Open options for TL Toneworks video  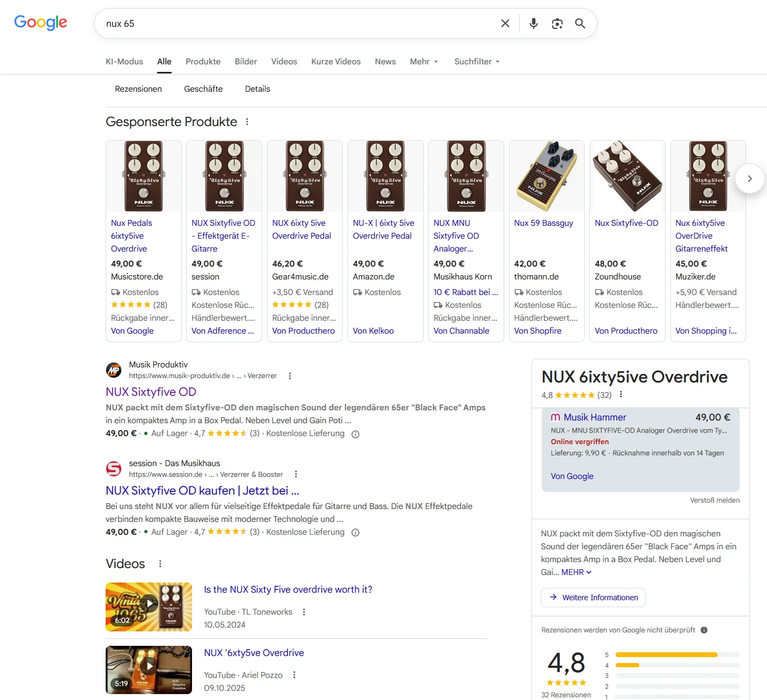[304, 612]
